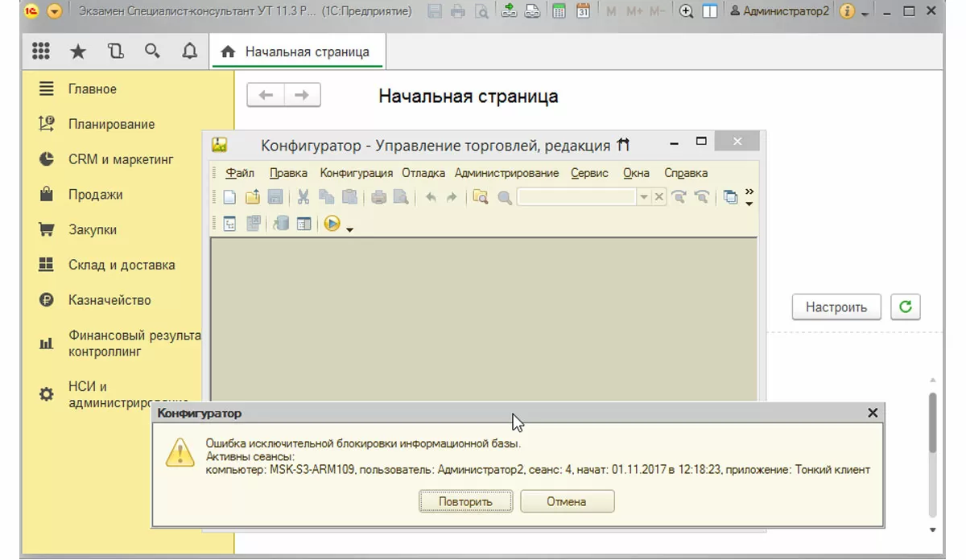
Task: Click the green refresh button beside Настроить
Action: coord(906,307)
